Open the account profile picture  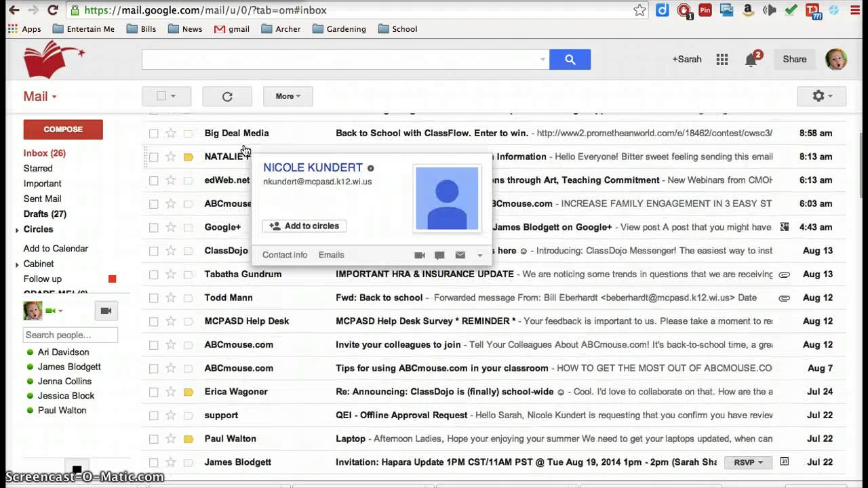point(835,60)
